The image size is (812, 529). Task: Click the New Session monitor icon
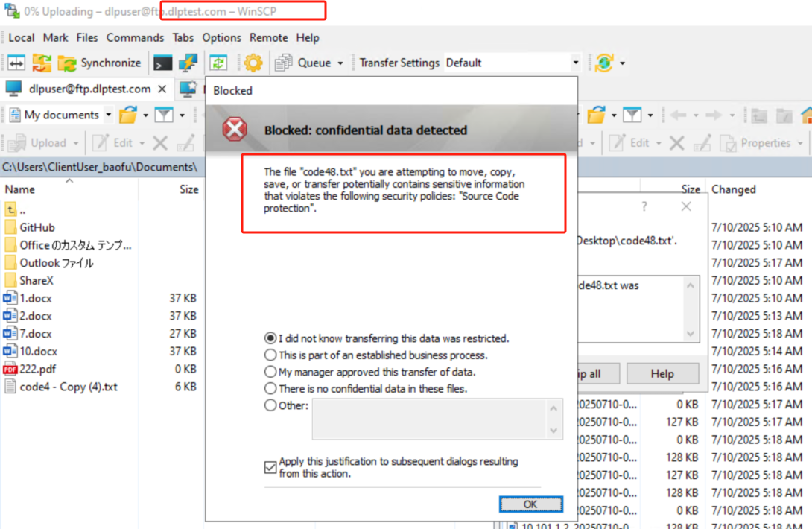(x=188, y=89)
